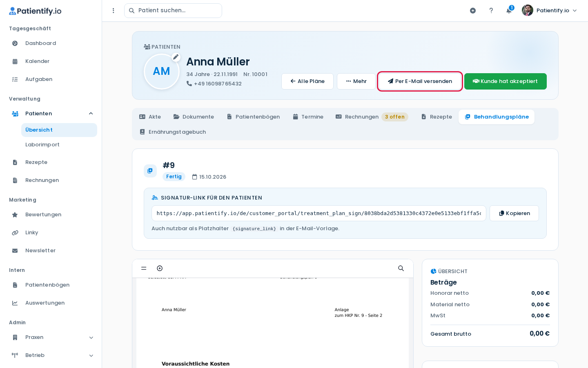Viewport: 588px width, 368px height.
Task: Switch to the Akte tab
Action: coord(150,117)
